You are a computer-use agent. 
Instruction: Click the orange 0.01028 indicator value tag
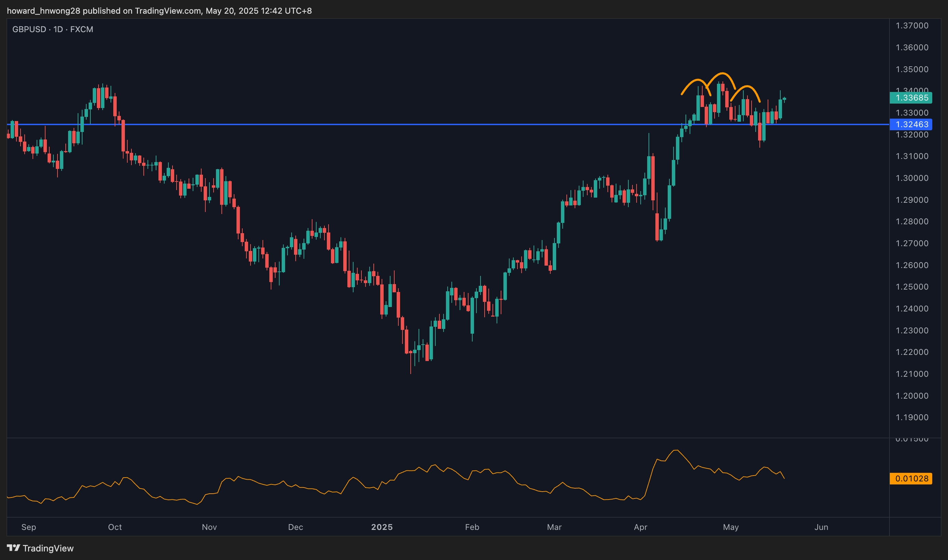point(911,479)
